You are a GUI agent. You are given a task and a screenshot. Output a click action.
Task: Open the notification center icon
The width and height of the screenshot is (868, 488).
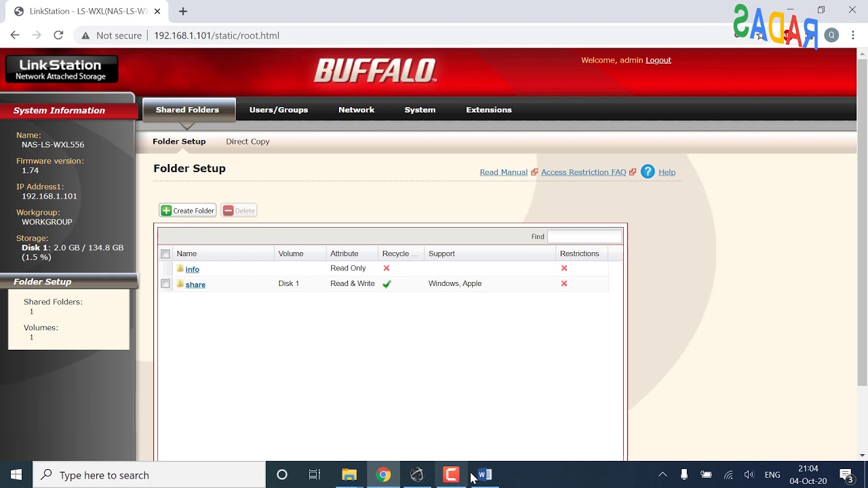coord(846,475)
